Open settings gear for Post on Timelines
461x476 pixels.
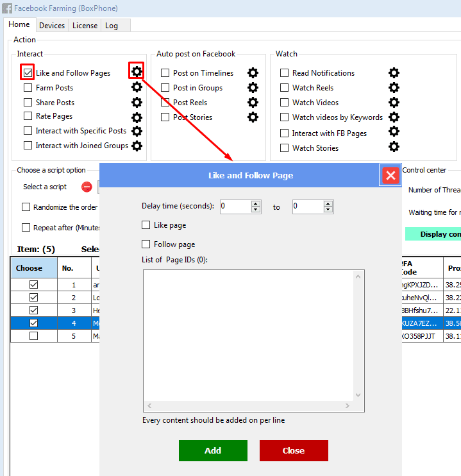pos(253,73)
